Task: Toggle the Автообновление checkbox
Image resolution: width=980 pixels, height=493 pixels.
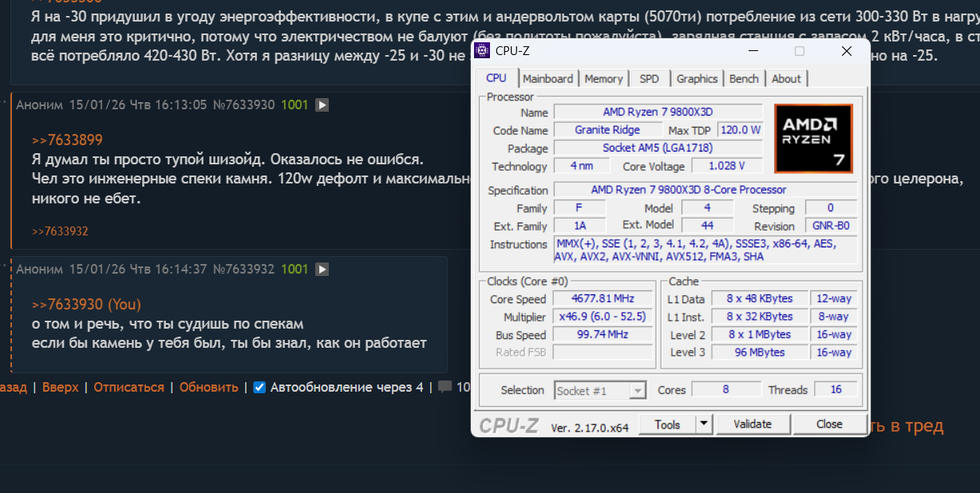Action: point(259,388)
